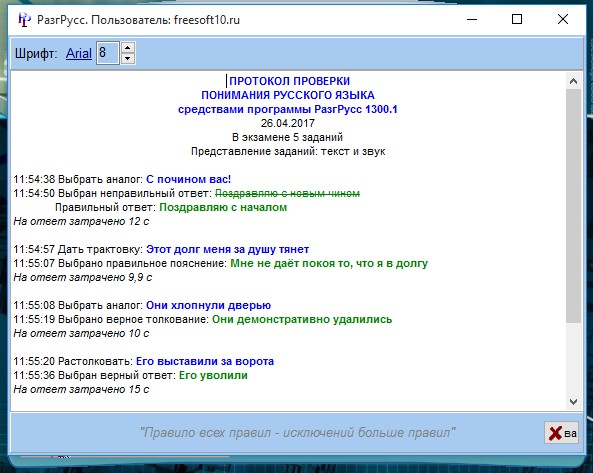Click phrase Его выставили за ворота
The height and width of the screenshot is (473, 593).
point(205,361)
